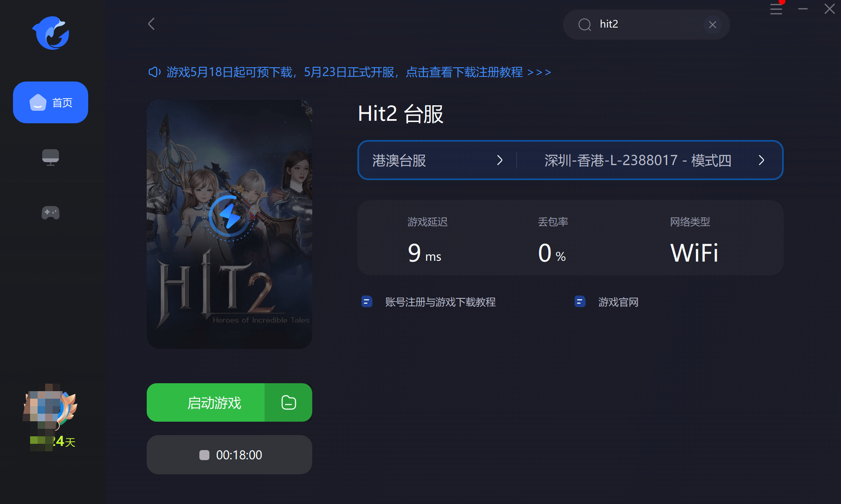Click the square stop icon in timer
Image resolution: width=841 pixels, height=504 pixels.
(204, 455)
